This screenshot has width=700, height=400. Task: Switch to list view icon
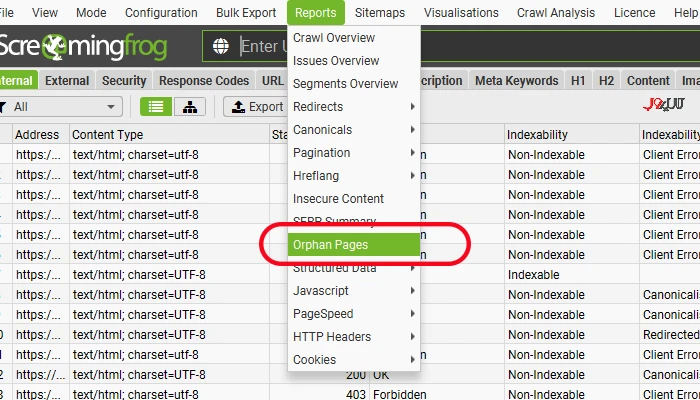[156, 107]
